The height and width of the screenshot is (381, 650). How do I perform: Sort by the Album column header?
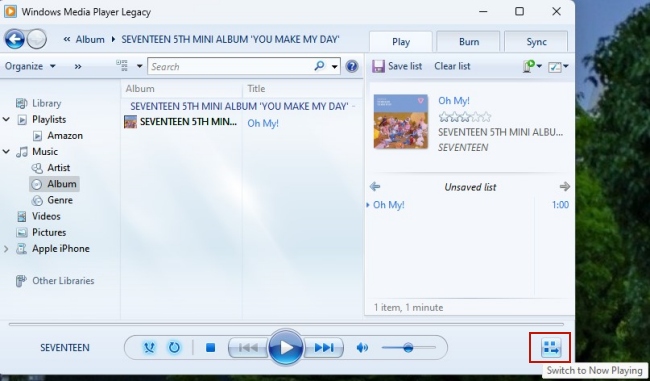tap(182, 89)
